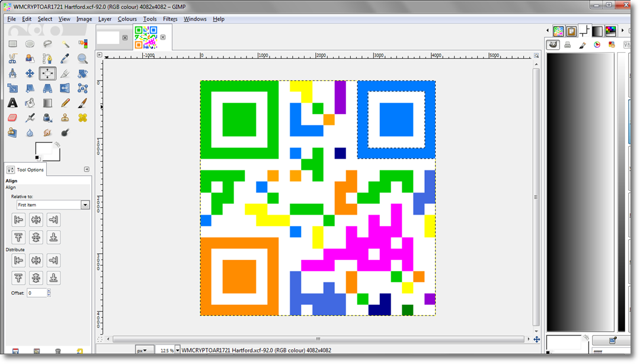640x364 pixels.
Task: Toggle zoom-on-window-resize button at ruler corner
Action: (x=536, y=56)
